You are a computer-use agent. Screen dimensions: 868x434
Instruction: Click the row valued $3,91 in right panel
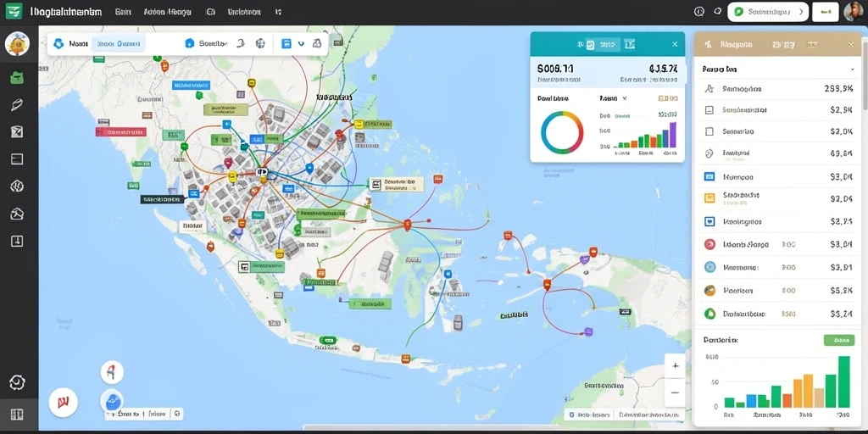pyautogui.click(x=777, y=267)
